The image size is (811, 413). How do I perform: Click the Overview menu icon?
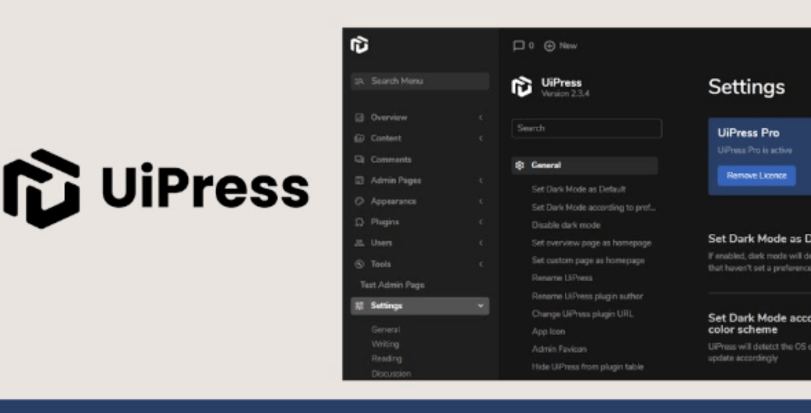point(359,117)
